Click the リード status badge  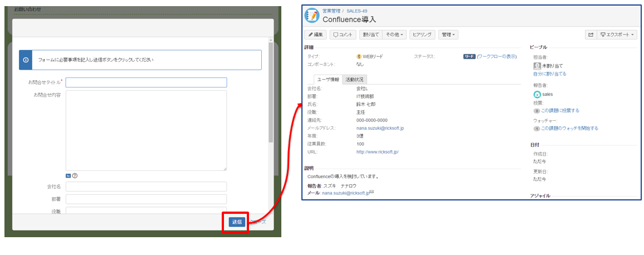pyautogui.click(x=470, y=56)
